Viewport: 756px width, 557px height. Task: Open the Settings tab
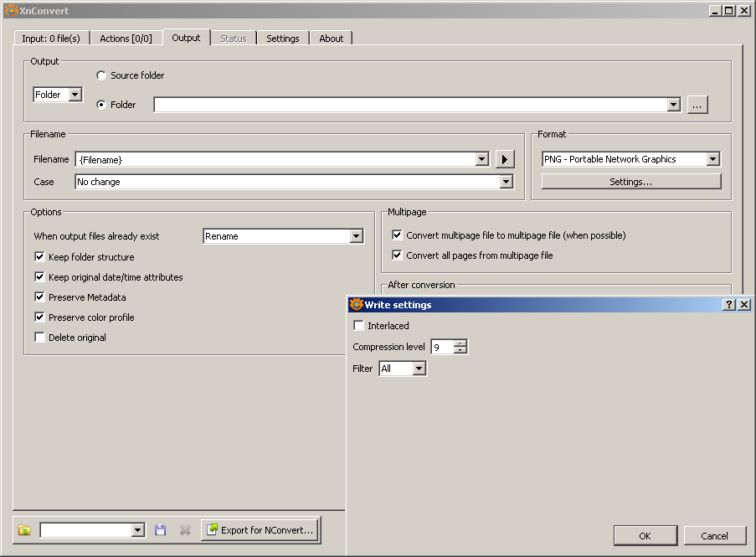tap(282, 39)
